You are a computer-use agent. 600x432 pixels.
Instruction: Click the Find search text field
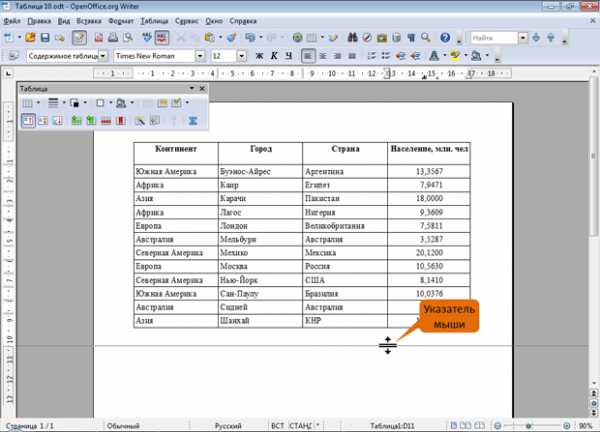pos(494,37)
